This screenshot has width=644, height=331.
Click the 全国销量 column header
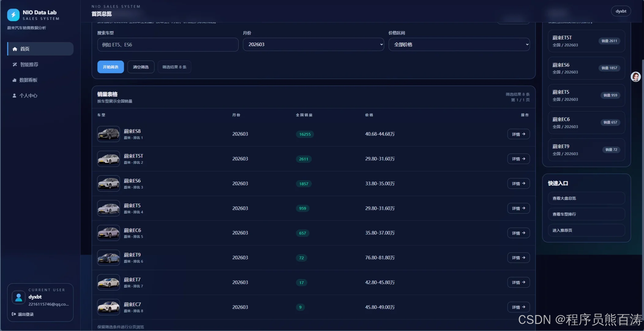point(304,115)
